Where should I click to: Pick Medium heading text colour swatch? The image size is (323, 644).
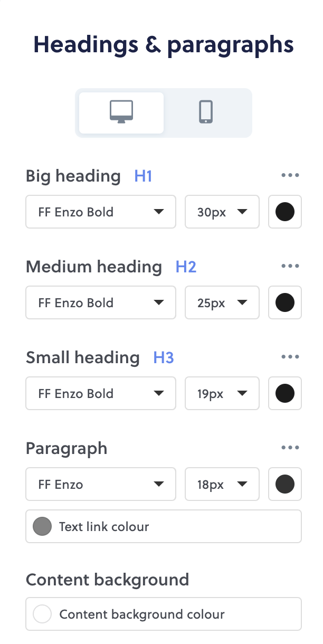point(285,302)
